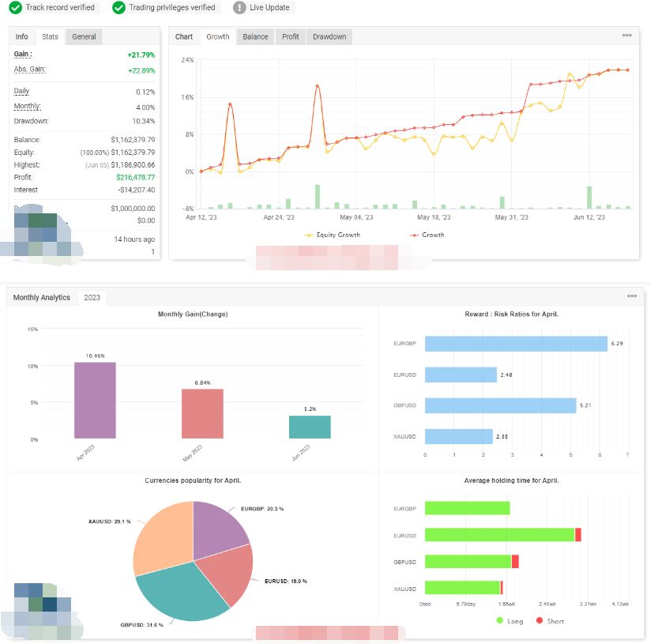Show the Profit chart tab
Image resolution: width=654 pixels, height=644 pixels.
tap(291, 37)
